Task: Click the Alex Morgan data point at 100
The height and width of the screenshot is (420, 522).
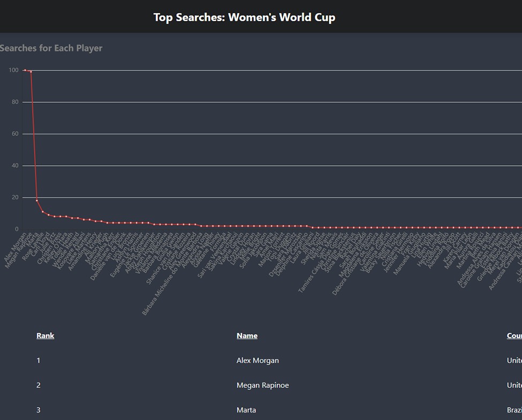Action: (x=25, y=70)
